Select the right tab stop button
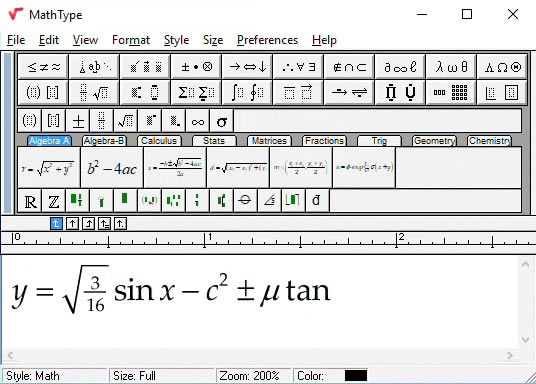 tap(89, 224)
